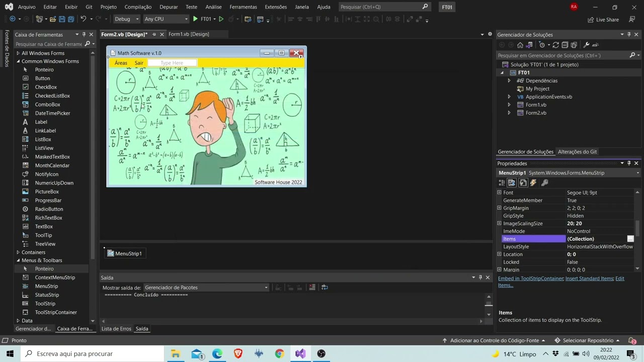Click Start Without Debugging outline play icon
Viewport: 644px width, 362px height.
(x=221, y=19)
